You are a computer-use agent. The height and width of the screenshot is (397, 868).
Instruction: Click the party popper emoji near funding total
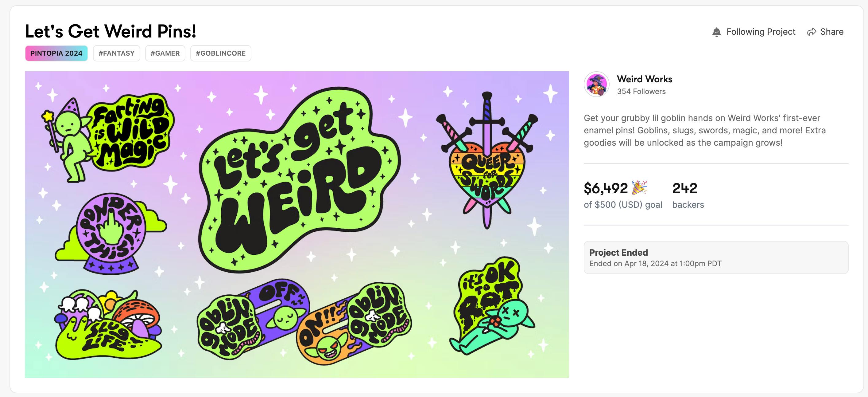(639, 188)
